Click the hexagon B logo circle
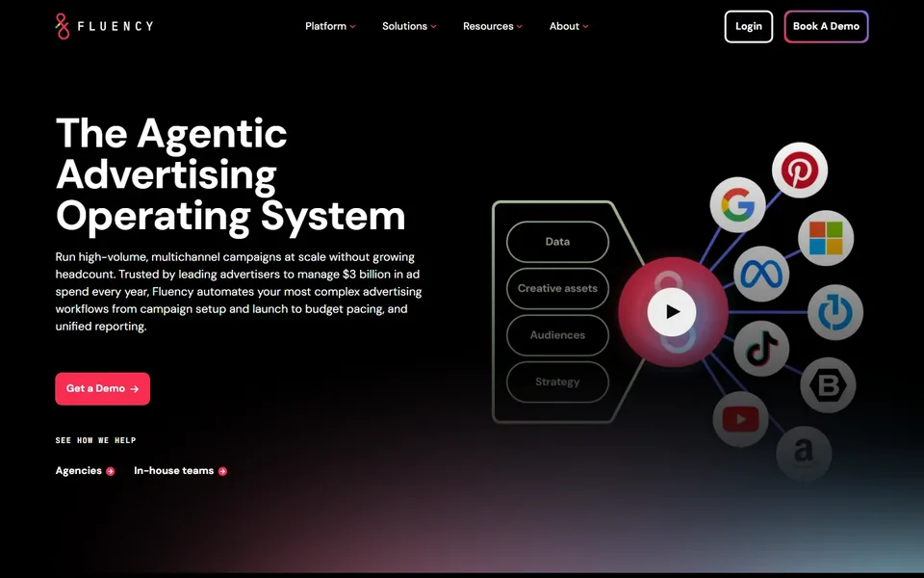 click(x=828, y=385)
